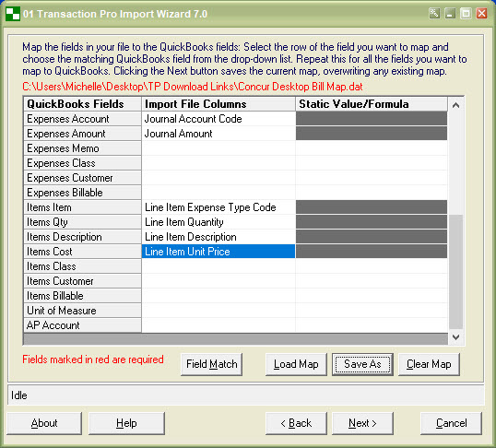
Task: Click the Static Value/Formula column header
Action: click(x=372, y=104)
